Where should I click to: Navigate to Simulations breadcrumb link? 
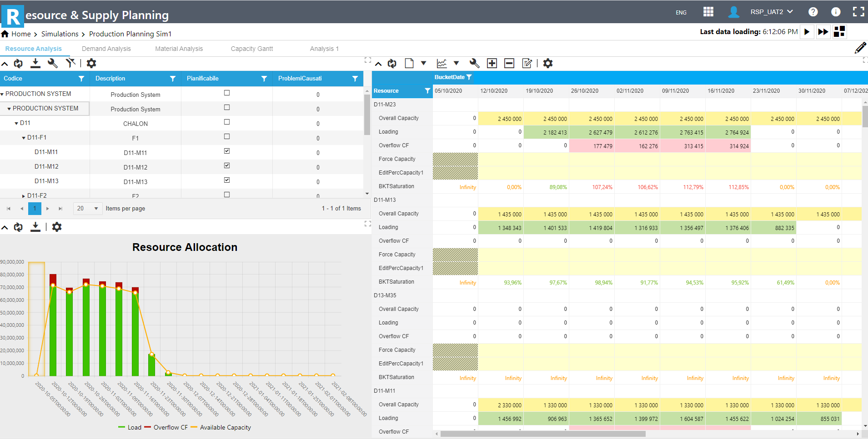click(60, 34)
